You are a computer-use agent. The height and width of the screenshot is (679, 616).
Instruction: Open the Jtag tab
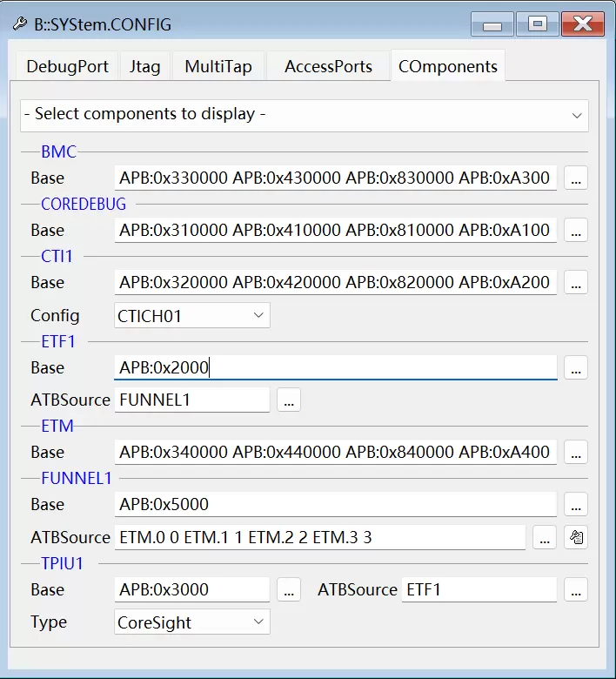pyautogui.click(x=144, y=67)
